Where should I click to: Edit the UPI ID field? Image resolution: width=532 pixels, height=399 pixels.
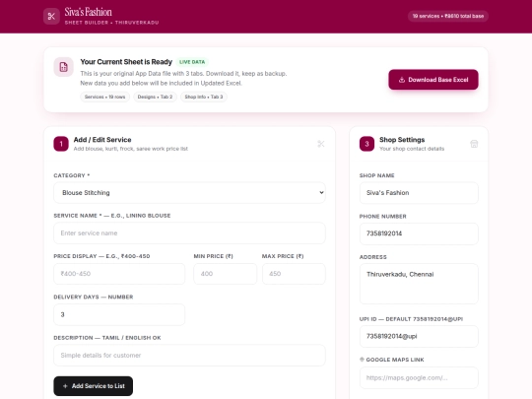pos(419,336)
